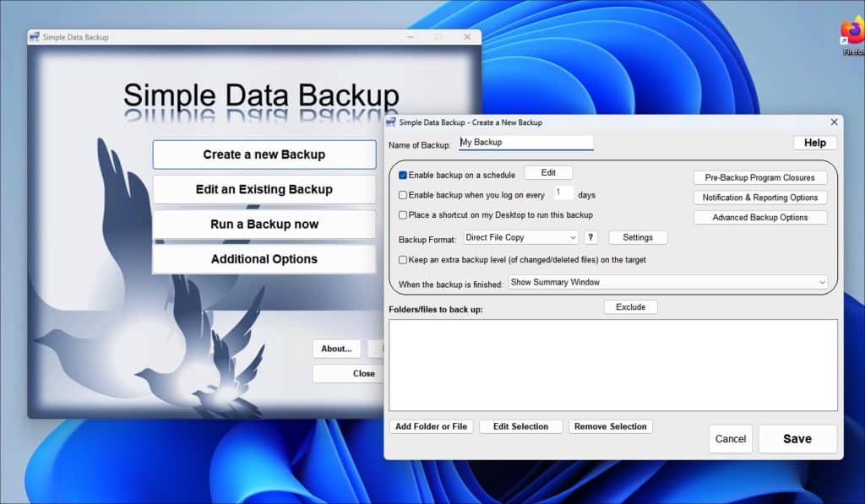Viewport: 865px width, 504px height.
Task: Open the Backup Format dropdown
Action: [x=521, y=237]
